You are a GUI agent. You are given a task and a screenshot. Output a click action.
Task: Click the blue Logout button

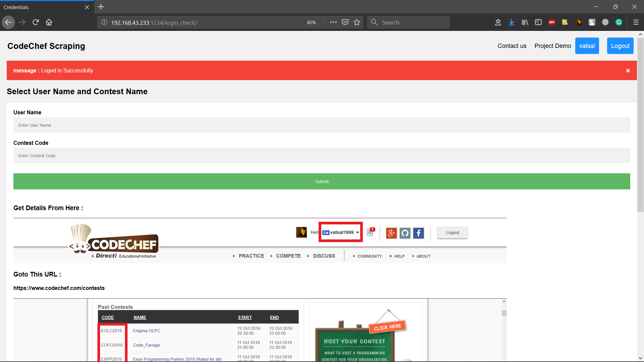(620, 46)
